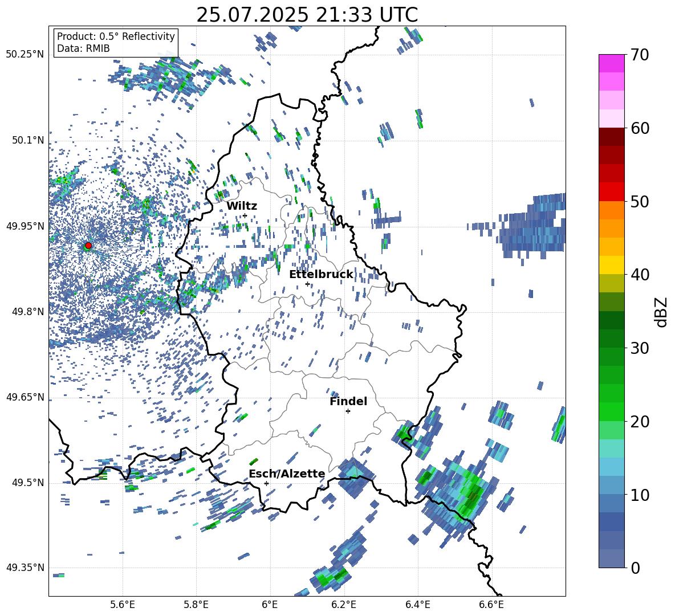Click the 20 dBZ colorbar tick label
The width and height of the screenshot is (675, 616).
click(640, 421)
